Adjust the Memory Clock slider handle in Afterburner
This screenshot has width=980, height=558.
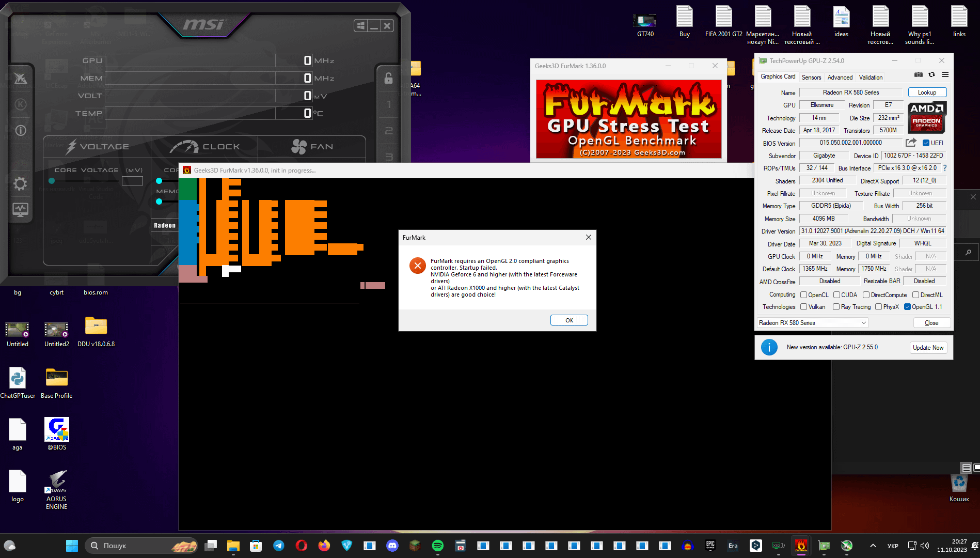click(159, 202)
